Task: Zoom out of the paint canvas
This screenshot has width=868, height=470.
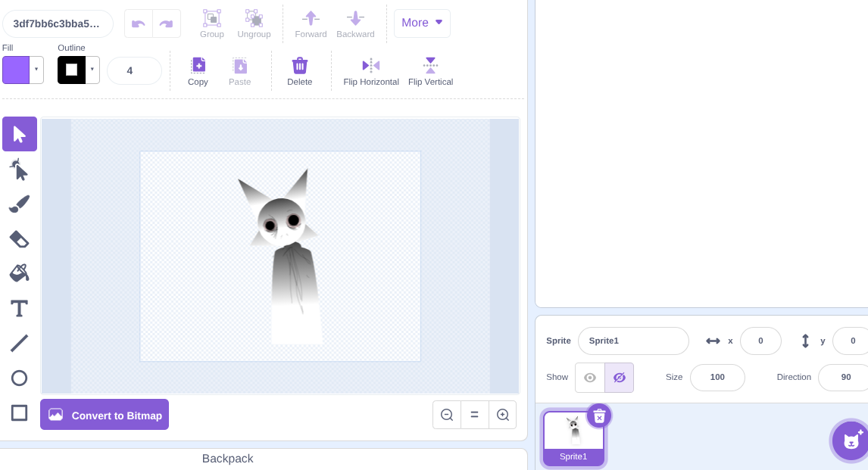Action: [x=447, y=415]
